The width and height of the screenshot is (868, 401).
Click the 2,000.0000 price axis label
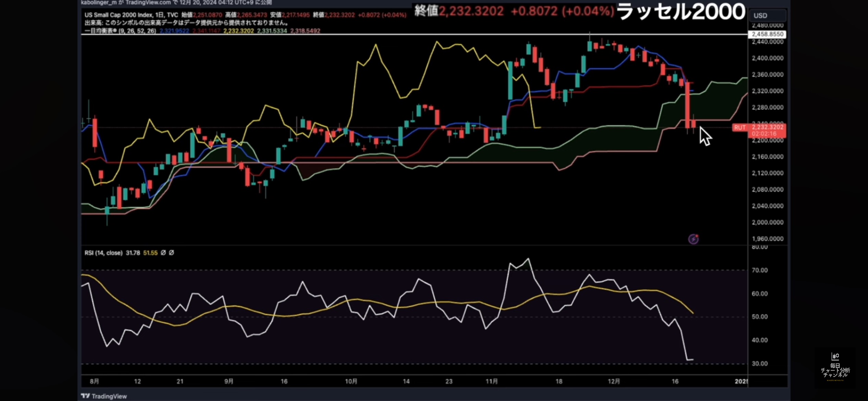point(768,222)
